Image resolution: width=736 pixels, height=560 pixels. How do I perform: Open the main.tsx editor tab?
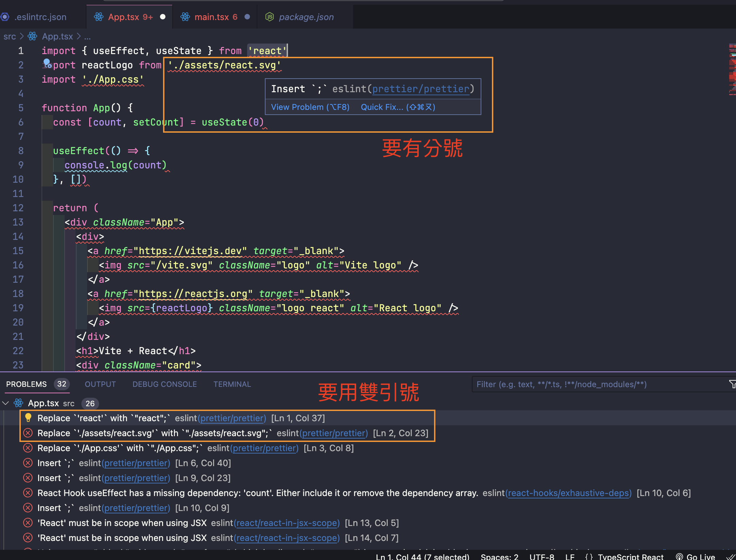215,17
